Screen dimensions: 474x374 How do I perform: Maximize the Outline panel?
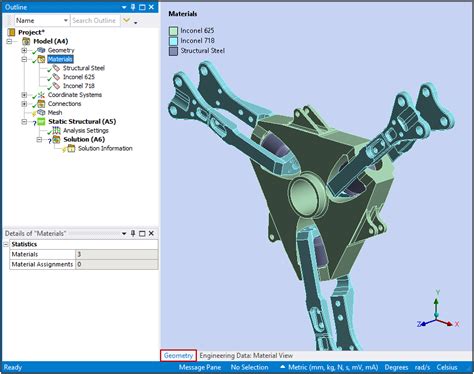142,7
